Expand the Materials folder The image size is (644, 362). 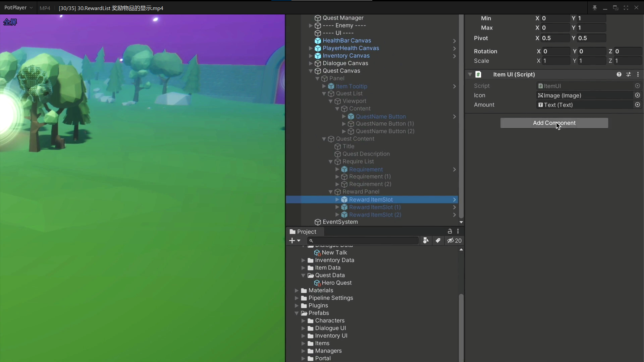click(x=297, y=291)
